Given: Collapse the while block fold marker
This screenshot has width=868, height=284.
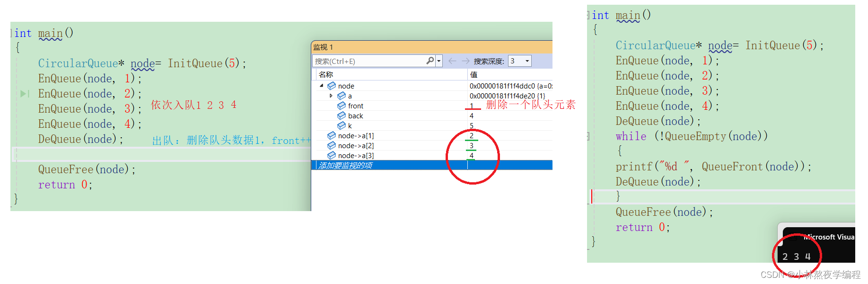Looking at the screenshot, I should pyautogui.click(x=588, y=136).
